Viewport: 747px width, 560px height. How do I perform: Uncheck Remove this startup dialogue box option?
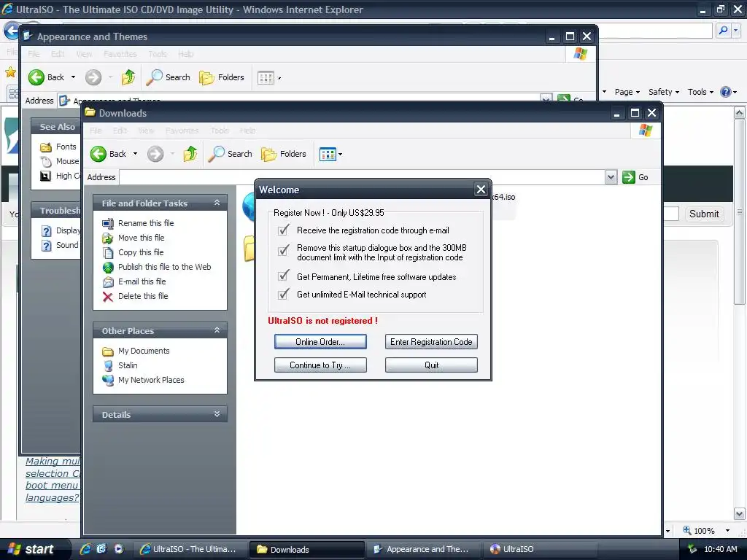283,250
